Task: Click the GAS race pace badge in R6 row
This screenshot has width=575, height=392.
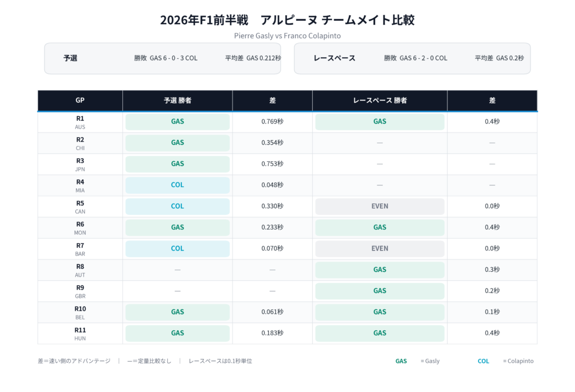Action: 380,227
